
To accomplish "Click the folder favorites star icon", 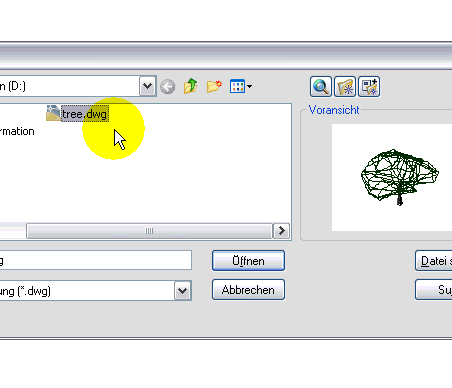I will (345, 87).
